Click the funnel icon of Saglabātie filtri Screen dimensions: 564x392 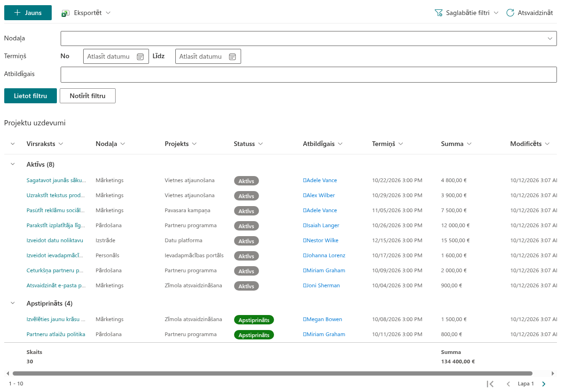[439, 13]
